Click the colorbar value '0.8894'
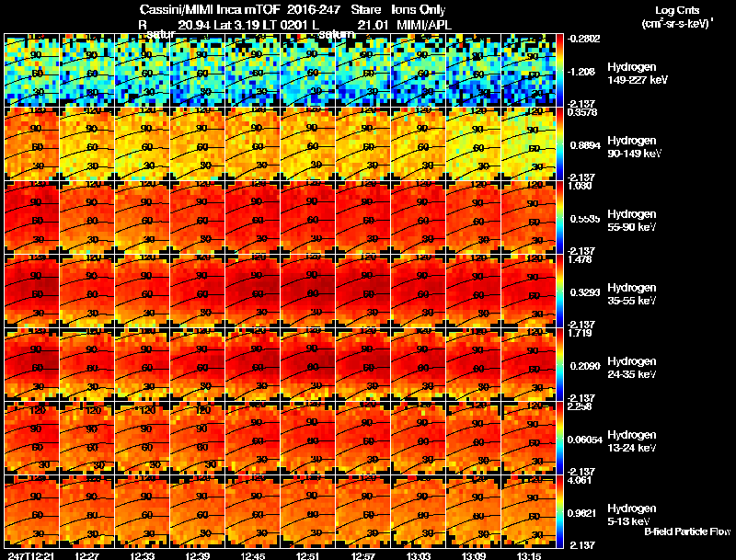Viewport: 736px width, 560px height. [x=585, y=145]
